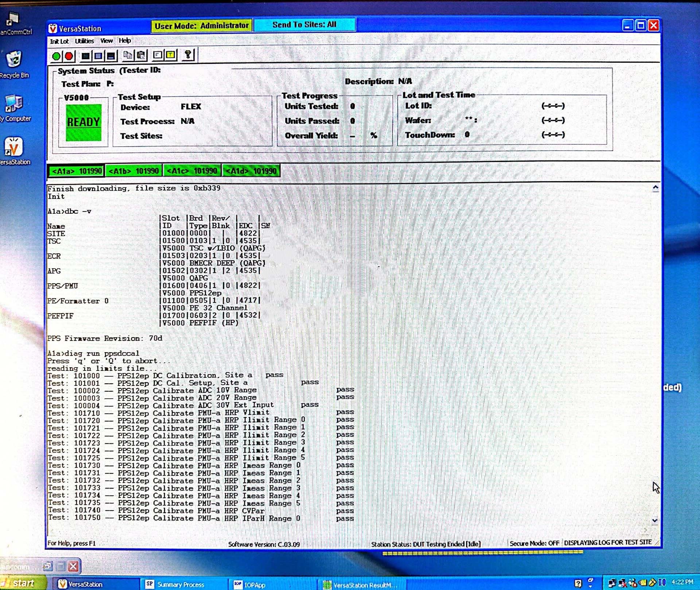Viewport: 700px width, 590px height.
Task: Click log line Test: 101710 HRP Vlimit
Action: click(x=201, y=413)
